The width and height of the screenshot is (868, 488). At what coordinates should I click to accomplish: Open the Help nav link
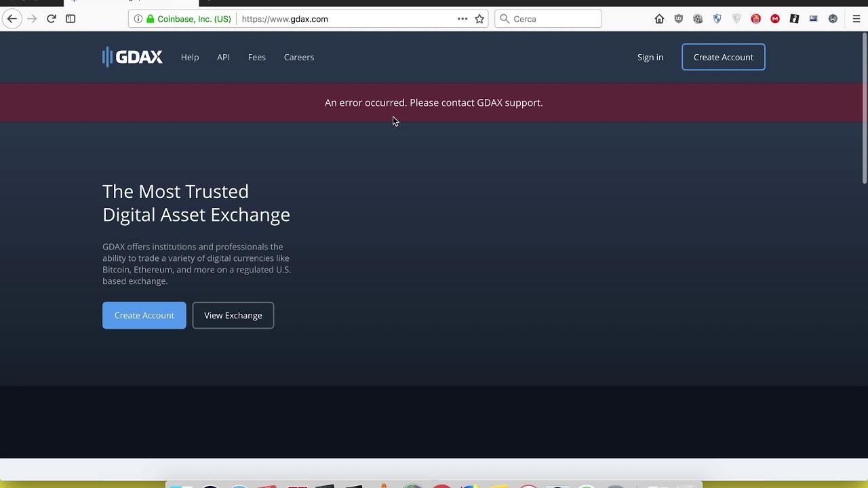[190, 57]
